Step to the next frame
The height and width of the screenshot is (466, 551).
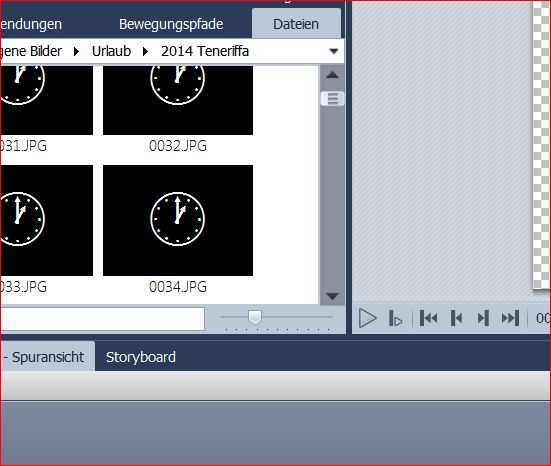click(x=484, y=318)
